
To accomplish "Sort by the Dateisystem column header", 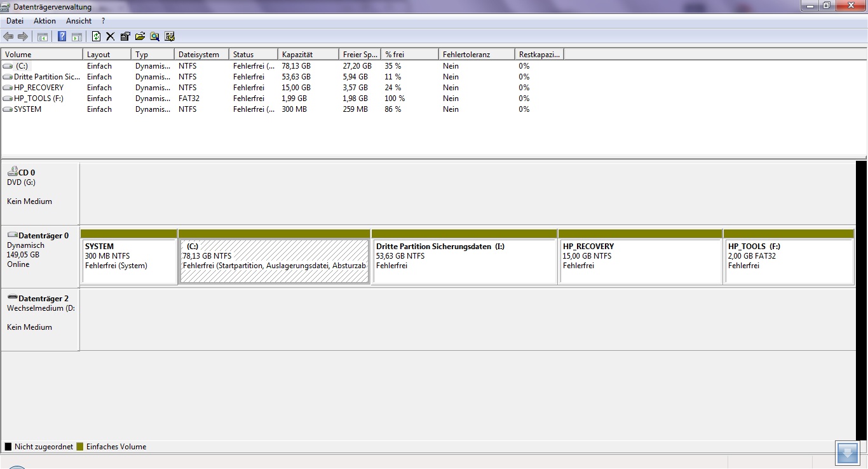I will tap(201, 55).
